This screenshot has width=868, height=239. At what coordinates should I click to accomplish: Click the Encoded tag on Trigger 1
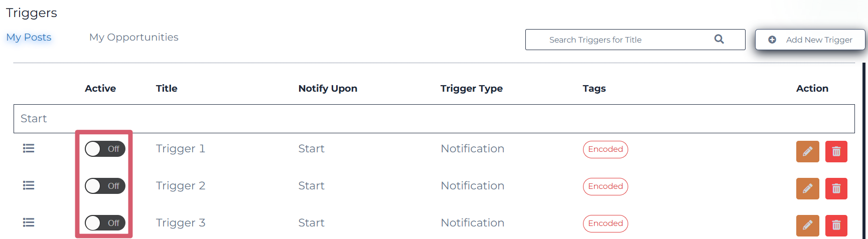click(x=605, y=149)
